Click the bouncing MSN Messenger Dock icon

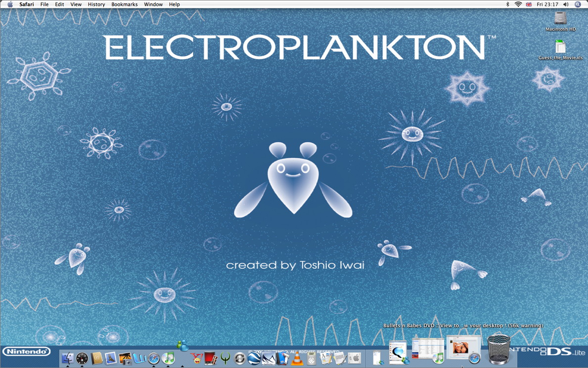pyautogui.click(x=182, y=345)
